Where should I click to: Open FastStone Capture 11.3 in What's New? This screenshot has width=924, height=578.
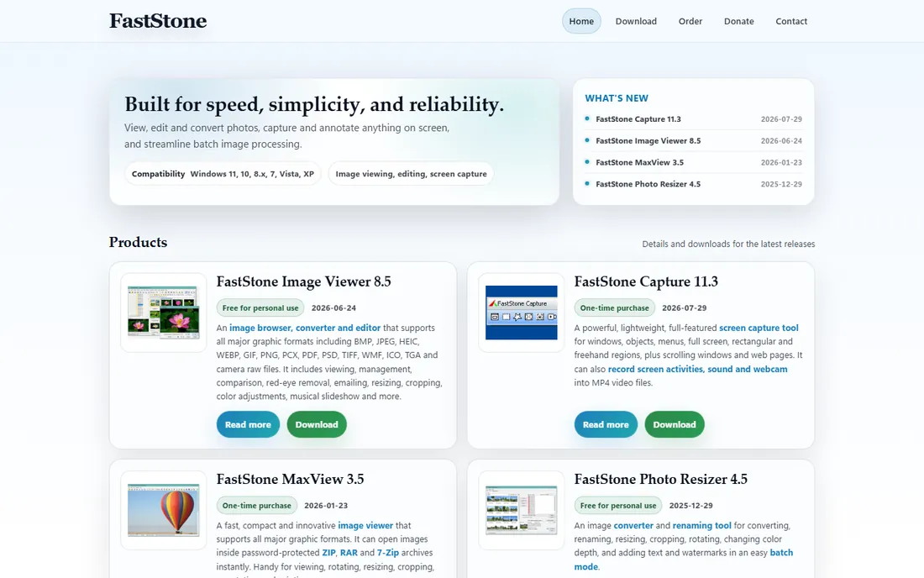(638, 119)
